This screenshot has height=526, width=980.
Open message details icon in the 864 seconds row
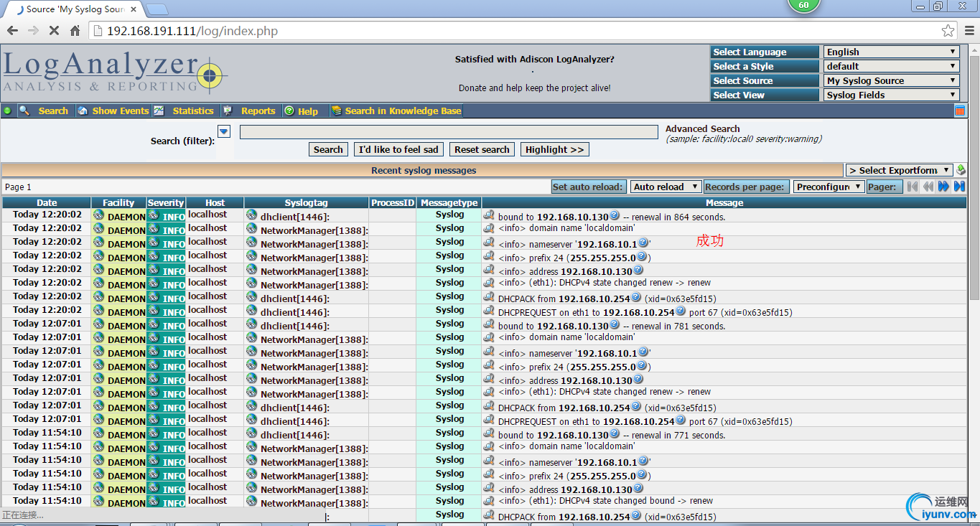pyautogui.click(x=489, y=215)
